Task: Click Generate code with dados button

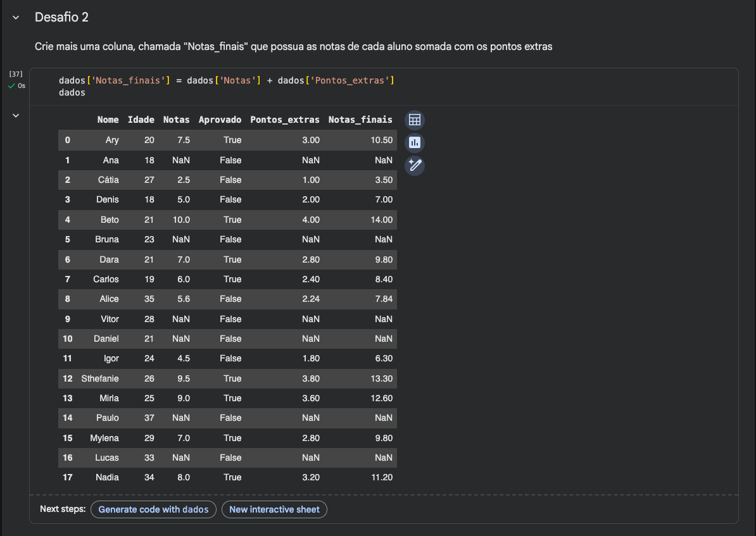Action: pos(153,509)
